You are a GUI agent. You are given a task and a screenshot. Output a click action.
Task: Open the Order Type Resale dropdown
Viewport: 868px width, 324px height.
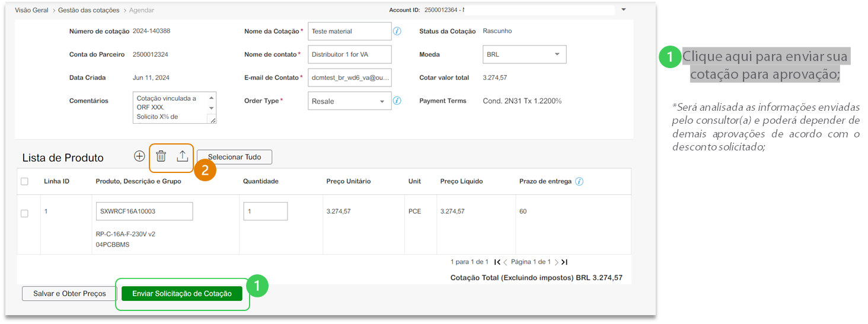click(350, 101)
